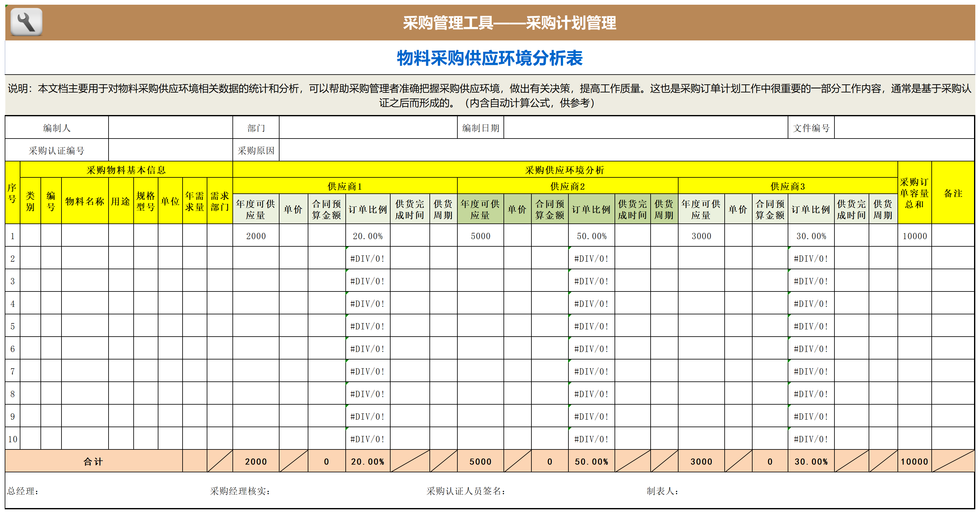The image size is (980, 514).
Task: Select the 规格型号 column header
Action: (x=146, y=201)
